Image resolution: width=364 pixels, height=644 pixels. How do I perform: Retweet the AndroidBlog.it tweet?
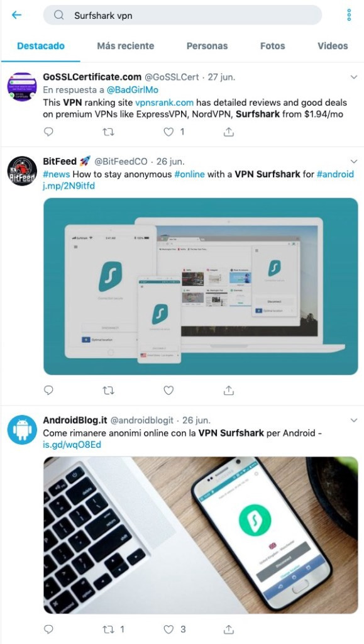coord(108,629)
